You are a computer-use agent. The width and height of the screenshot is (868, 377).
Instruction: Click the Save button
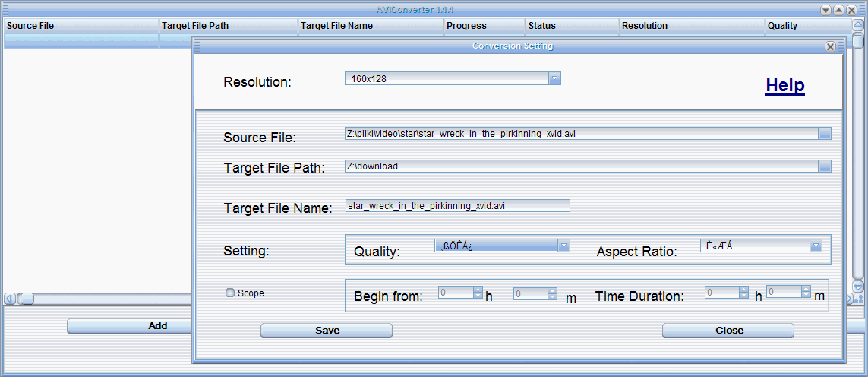tap(327, 331)
